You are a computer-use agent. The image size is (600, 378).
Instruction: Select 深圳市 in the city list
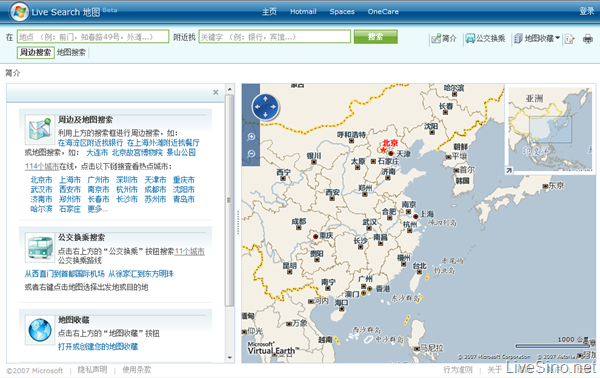pos(127,179)
